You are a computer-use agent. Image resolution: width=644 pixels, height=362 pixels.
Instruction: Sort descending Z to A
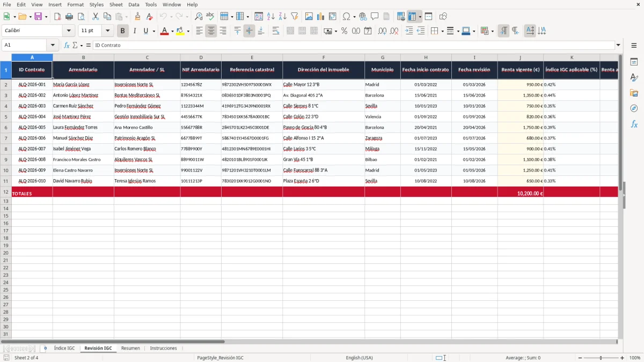(x=282, y=17)
